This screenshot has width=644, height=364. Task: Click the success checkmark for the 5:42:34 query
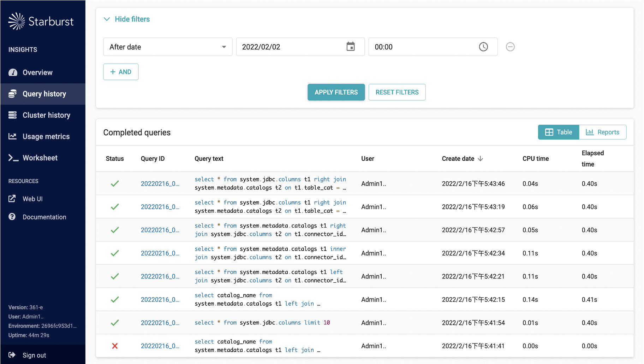click(115, 253)
